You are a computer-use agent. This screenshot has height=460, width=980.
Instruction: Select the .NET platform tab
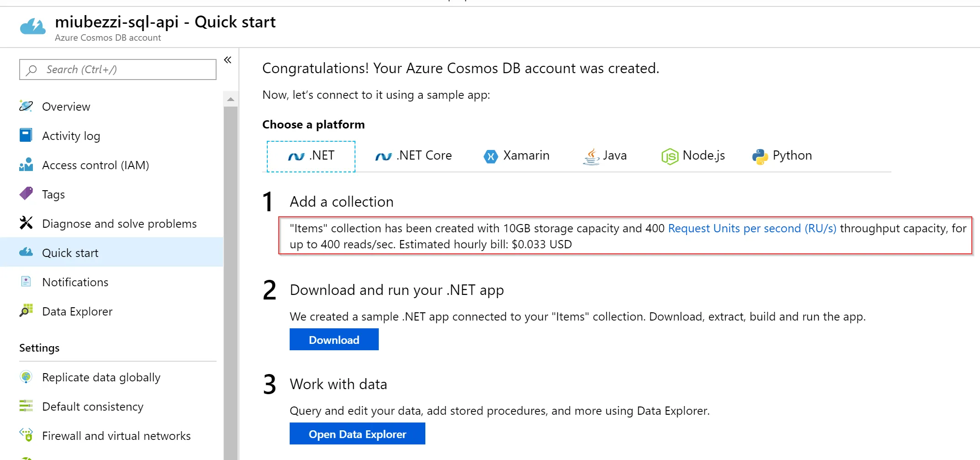311,156
